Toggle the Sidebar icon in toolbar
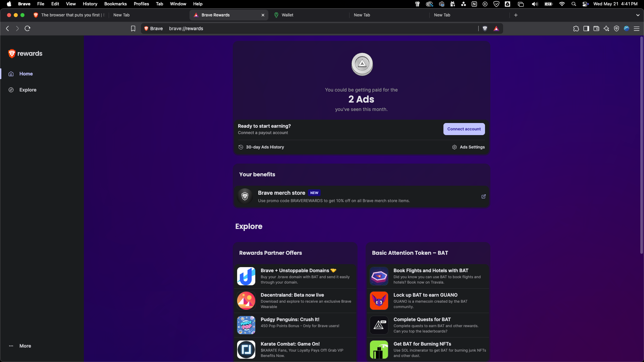Viewport: 644px width, 362px height. coord(586,28)
